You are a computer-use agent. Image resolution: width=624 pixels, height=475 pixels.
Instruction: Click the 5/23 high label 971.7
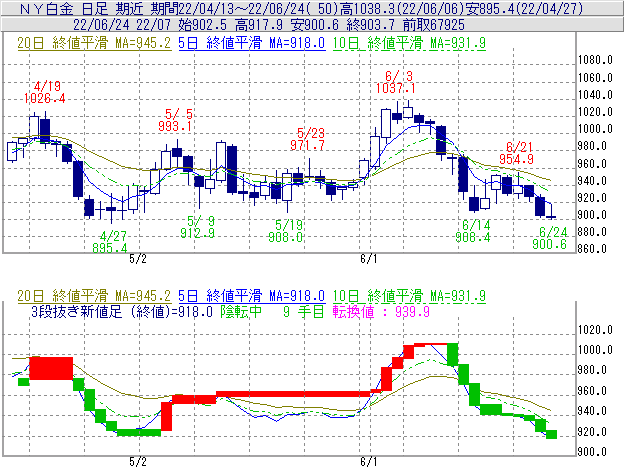tap(307, 145)
